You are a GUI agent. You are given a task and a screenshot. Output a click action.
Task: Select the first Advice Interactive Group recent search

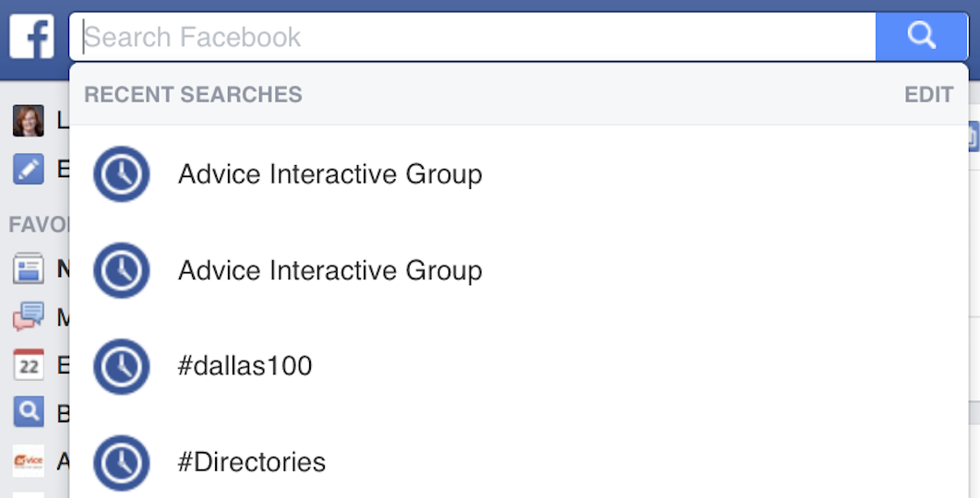329,174
